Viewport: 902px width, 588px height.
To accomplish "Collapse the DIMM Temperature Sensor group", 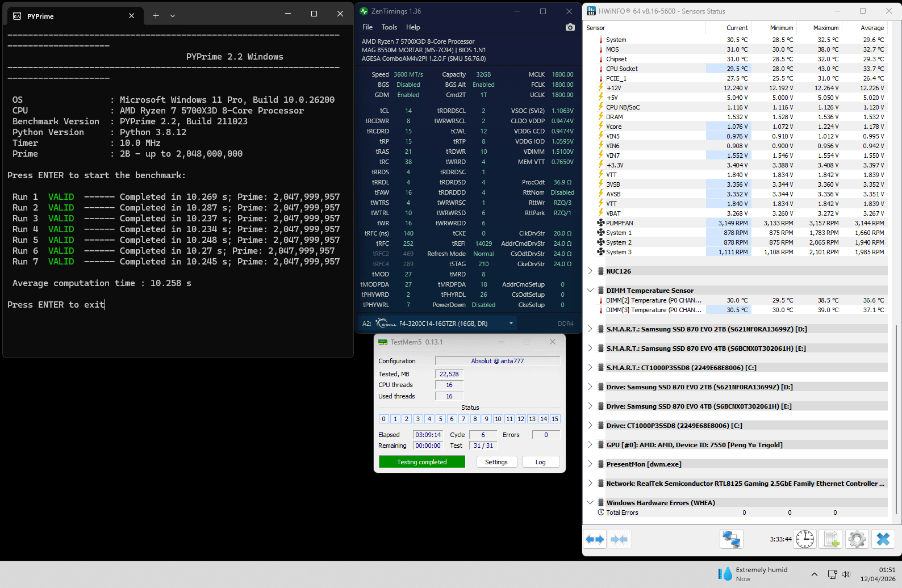I will (590, 291).
